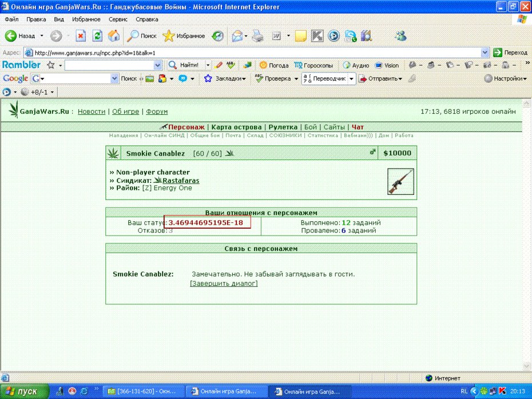Screen dimensions: 532x399
Task: Expand the Переводчик translator dropdown arrow
Action: pos(351,79)
